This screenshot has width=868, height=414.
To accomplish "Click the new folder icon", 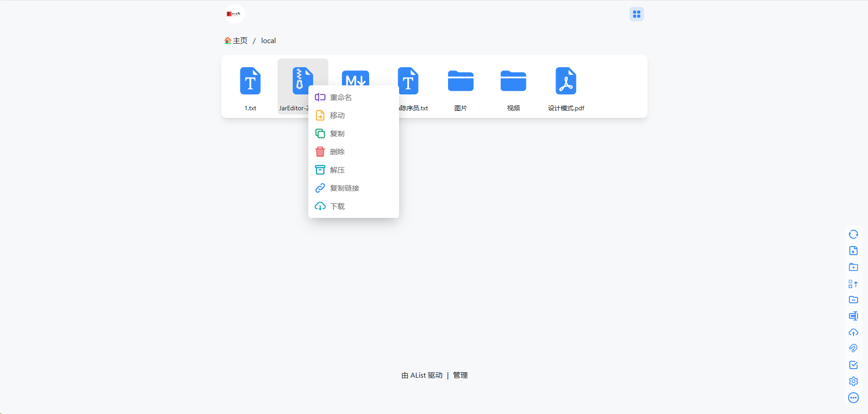I will tap(853, 267).
